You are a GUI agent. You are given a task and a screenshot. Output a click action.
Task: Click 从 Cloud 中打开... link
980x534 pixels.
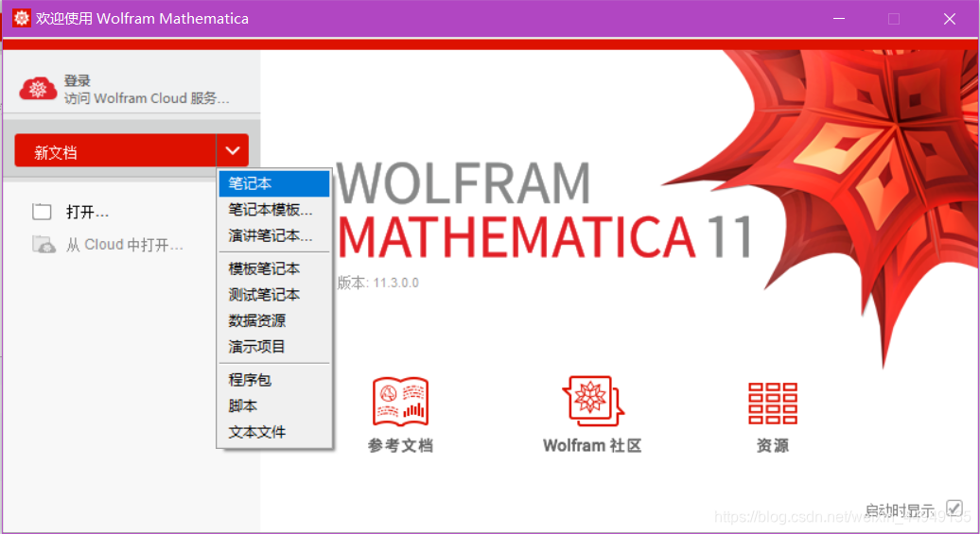pos(125,245)
